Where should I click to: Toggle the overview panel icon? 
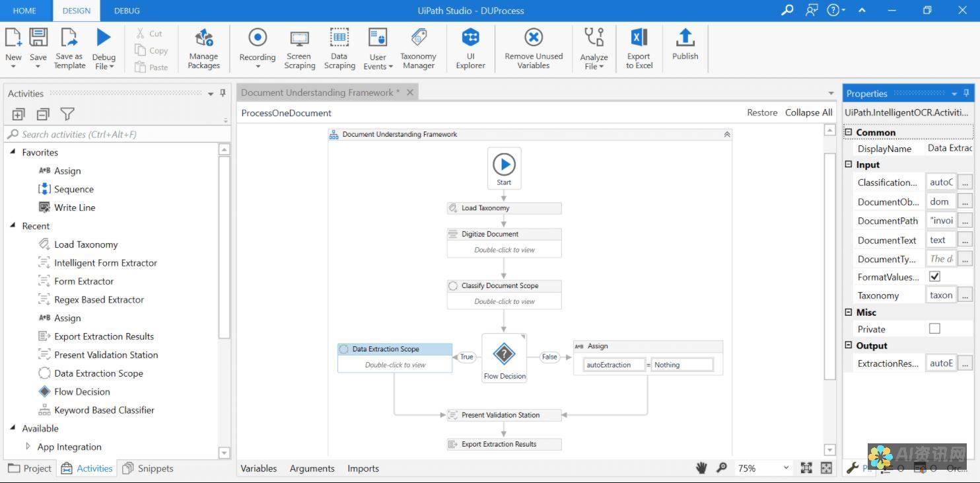pyautogui.click(x=826, y=468)
